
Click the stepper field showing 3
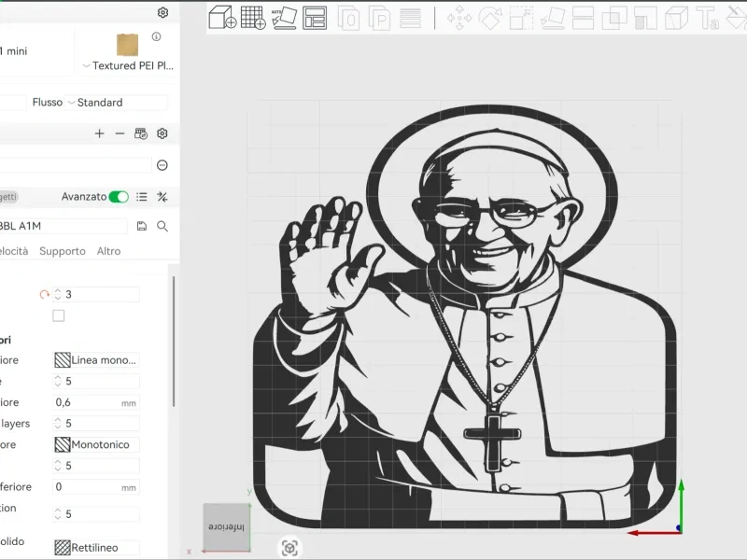click(96, 295)
